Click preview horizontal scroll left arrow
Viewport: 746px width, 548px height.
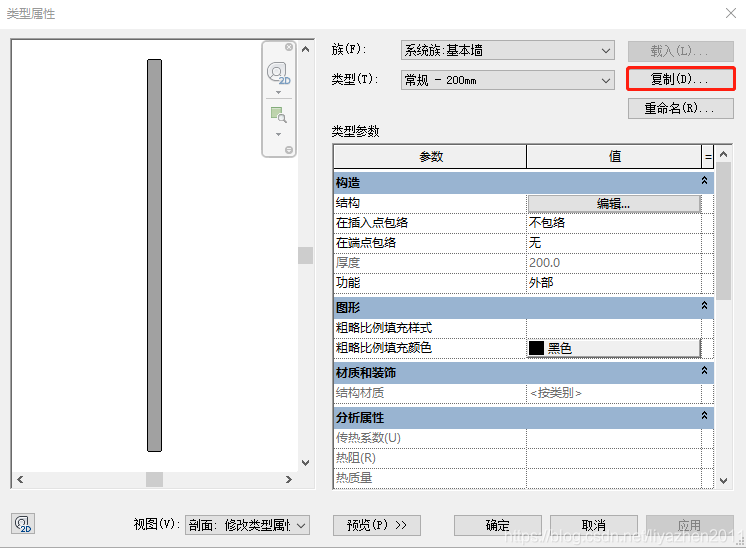[x=20, y=480]
